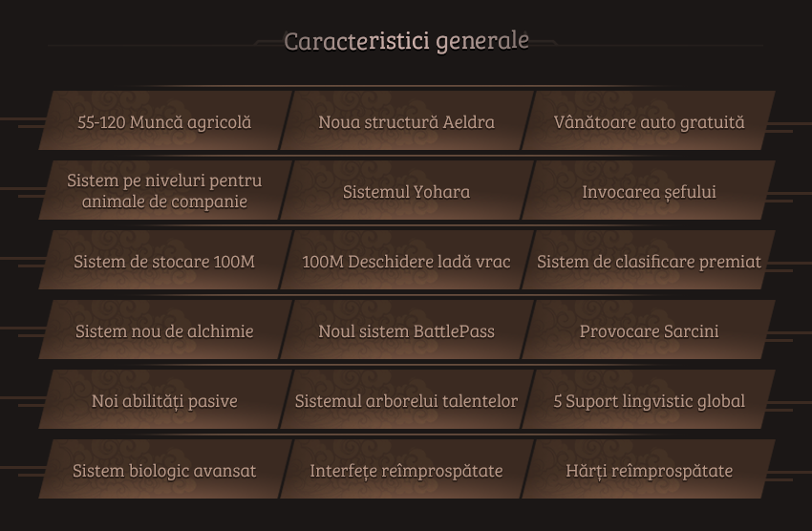Click the Caracteristici generale heading
Image resolution: width=812 pixels, height=531 pixels.
pos(407,41)
